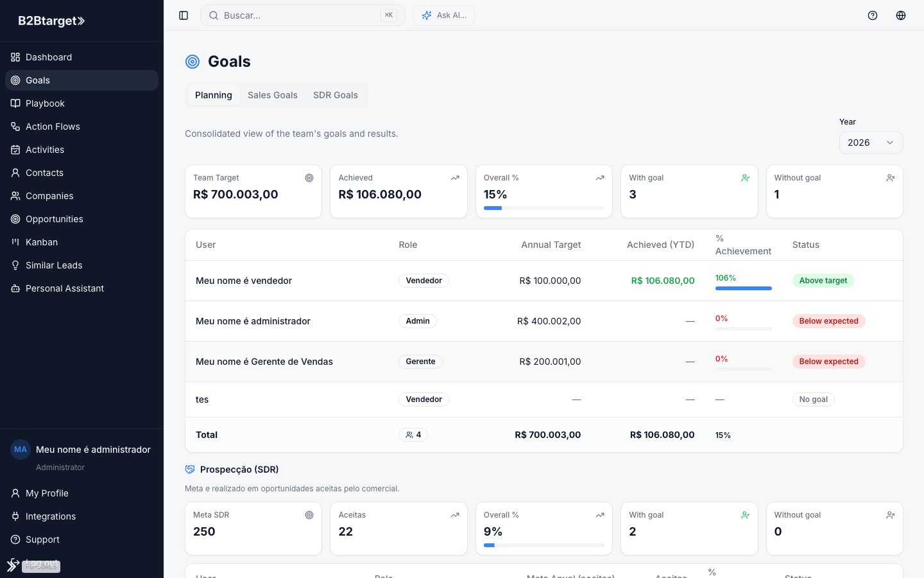Click the Ask AI sparkle button
The height and width of the screenshot is (578, 924).
pos(444,15)
